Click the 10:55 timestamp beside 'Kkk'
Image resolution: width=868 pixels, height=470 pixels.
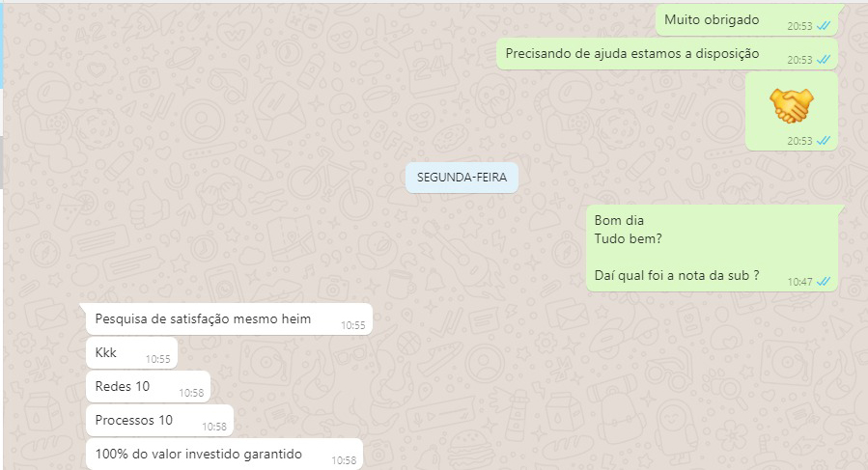[x=157, y=359]
